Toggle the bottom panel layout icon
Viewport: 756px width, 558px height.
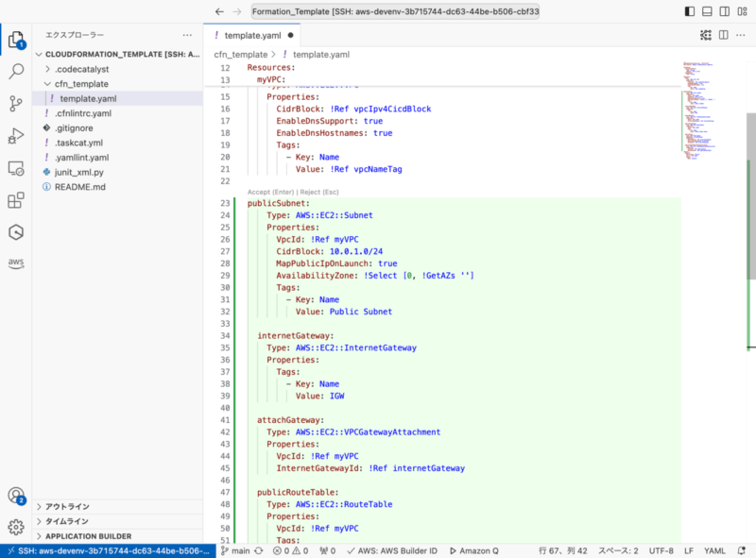[x=707, y=11]
